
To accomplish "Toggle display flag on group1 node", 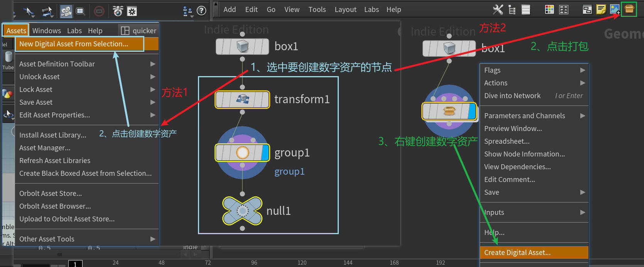I will (265, 153).
